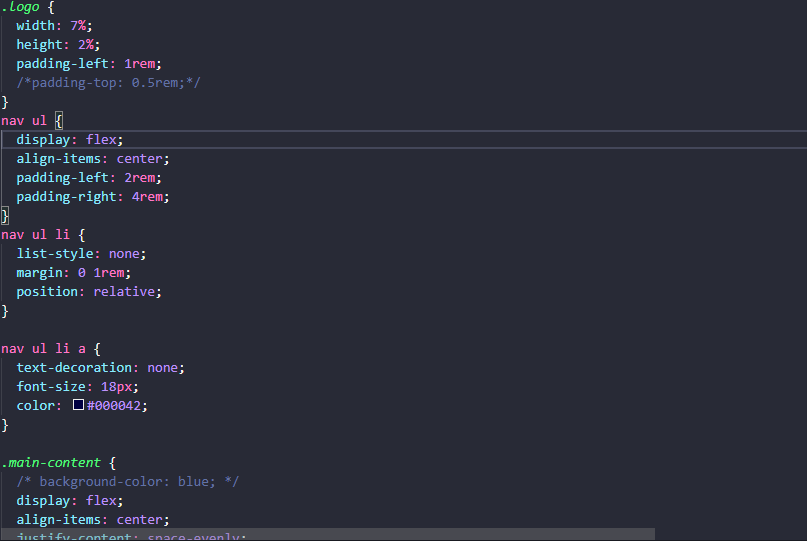
Task: Click the opening brace after nav ul
Action: coord(59,121)
